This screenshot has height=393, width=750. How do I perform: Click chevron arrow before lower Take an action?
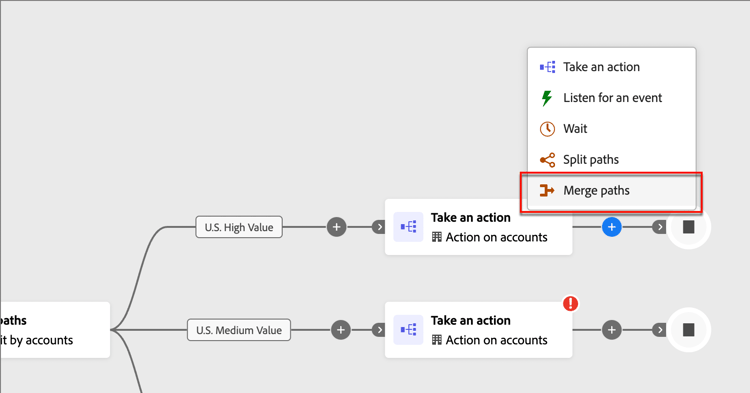tap(379, 330)
